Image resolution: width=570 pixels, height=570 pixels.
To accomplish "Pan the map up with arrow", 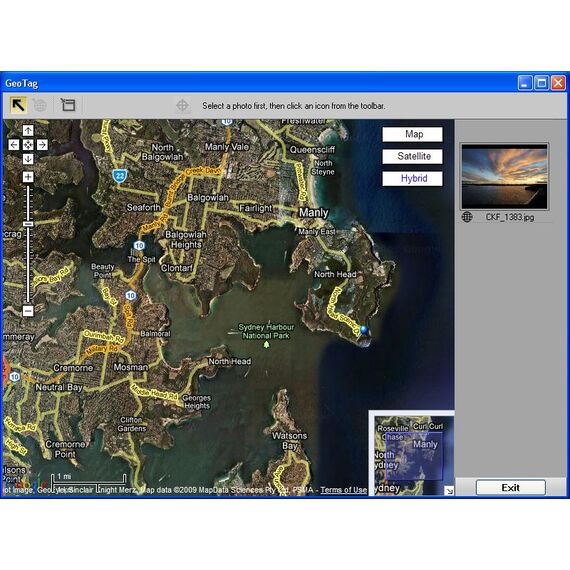I will (x=28, y=131).
